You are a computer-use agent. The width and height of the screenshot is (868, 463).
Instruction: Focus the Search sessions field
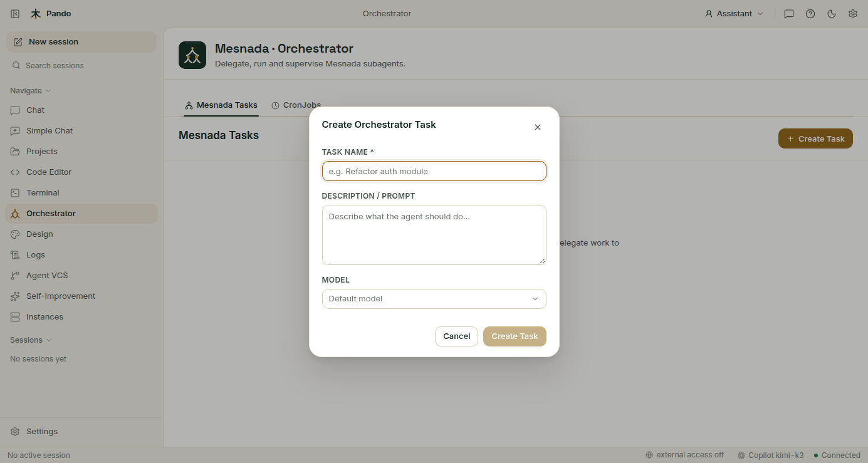coord(81,65)
